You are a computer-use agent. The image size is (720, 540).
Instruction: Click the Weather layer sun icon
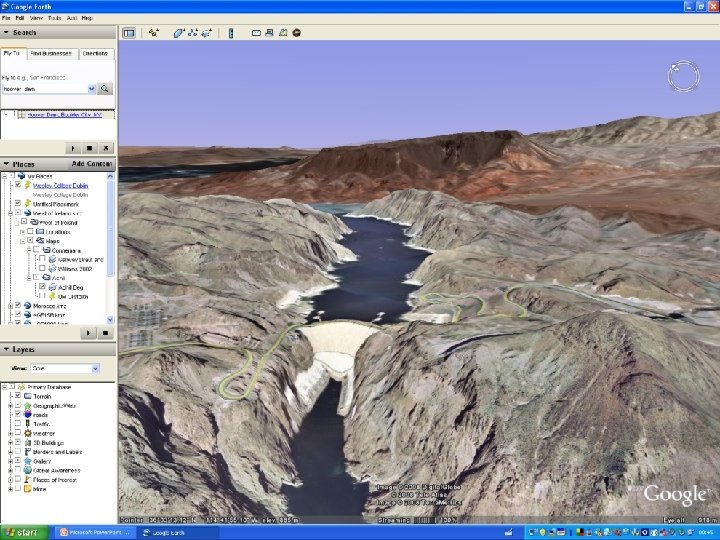click(28, 433)
